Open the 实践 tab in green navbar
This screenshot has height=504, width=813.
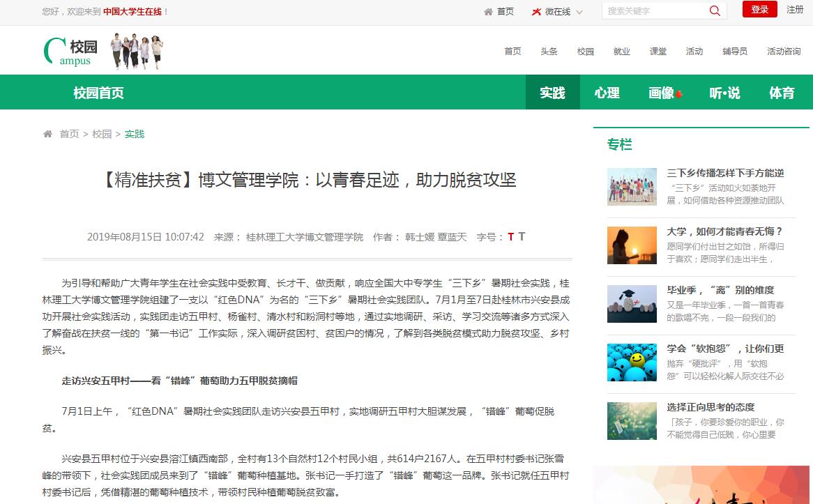coord(552,93)
